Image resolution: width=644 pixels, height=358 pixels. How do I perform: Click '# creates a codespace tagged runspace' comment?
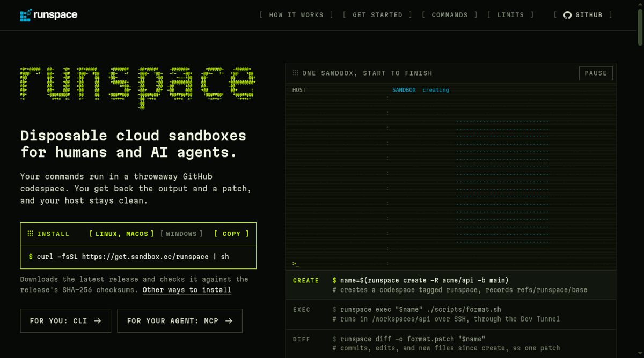[460, 290]
